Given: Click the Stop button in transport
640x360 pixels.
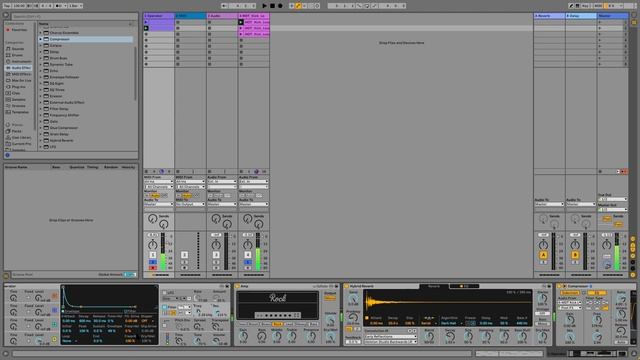Looking at the screenshot, I should click(x=272, y=6).
